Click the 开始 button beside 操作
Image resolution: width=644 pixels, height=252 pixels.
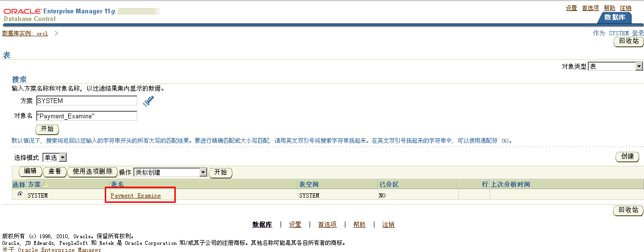(221, 172)
